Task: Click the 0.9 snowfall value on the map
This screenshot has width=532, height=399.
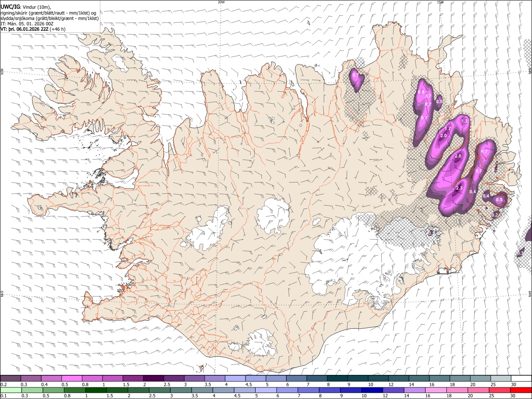Action: pos(421,92)
